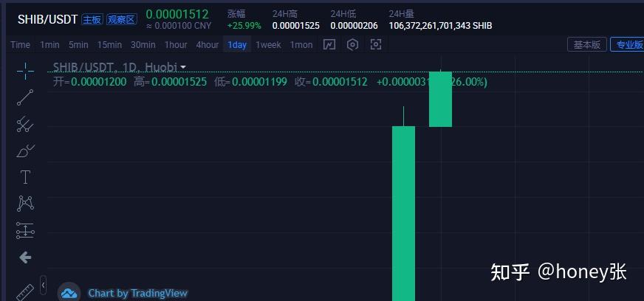Click the 观察区 tag

point(122,19)
